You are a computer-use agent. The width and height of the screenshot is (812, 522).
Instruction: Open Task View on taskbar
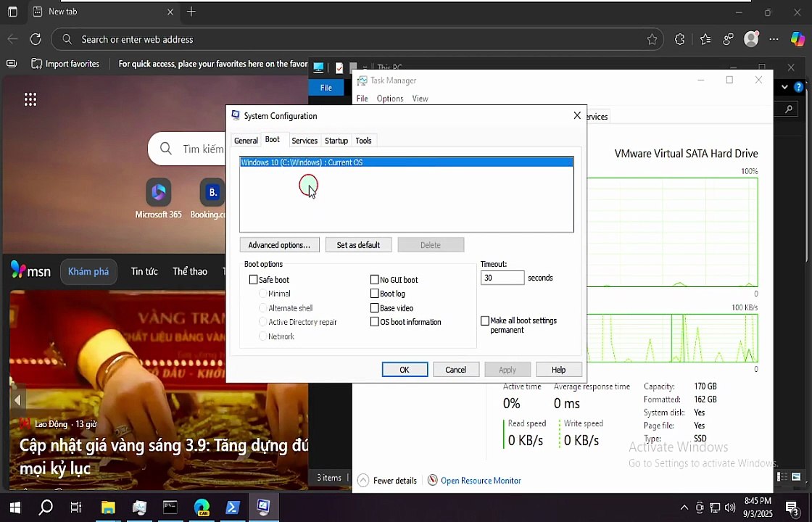pyautogui.click(x=75, y=507)
